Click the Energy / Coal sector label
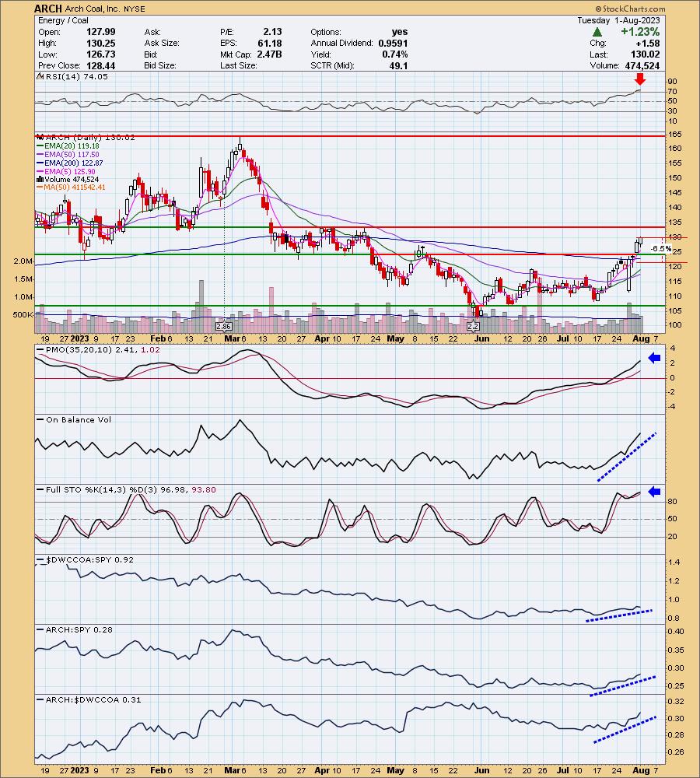The image size is (700, 778). [63, 20]
